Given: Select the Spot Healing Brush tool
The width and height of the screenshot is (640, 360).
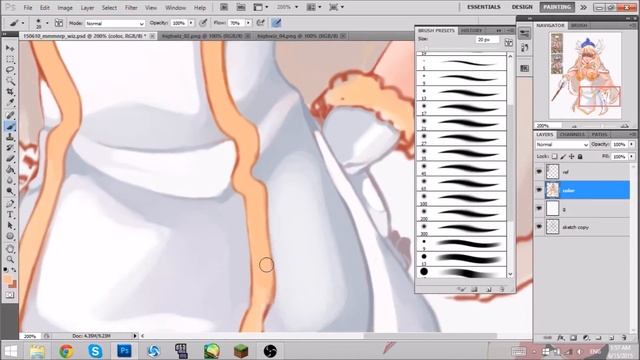Looking at the screenshot, I should (x=10, y=116).
